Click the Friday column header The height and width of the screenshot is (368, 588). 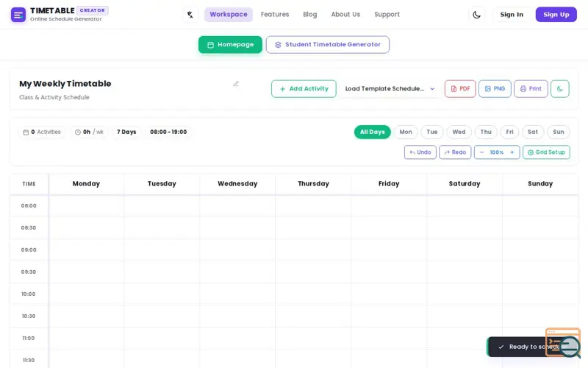(389, 184)
